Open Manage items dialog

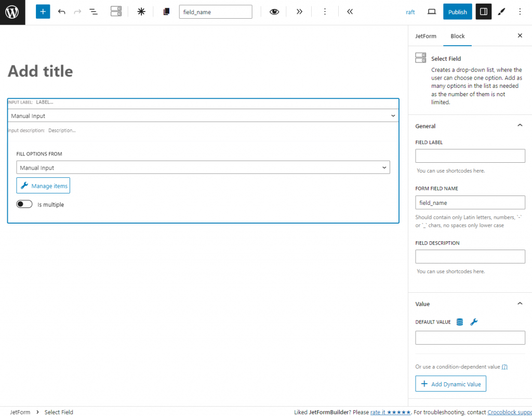(43, 185)
